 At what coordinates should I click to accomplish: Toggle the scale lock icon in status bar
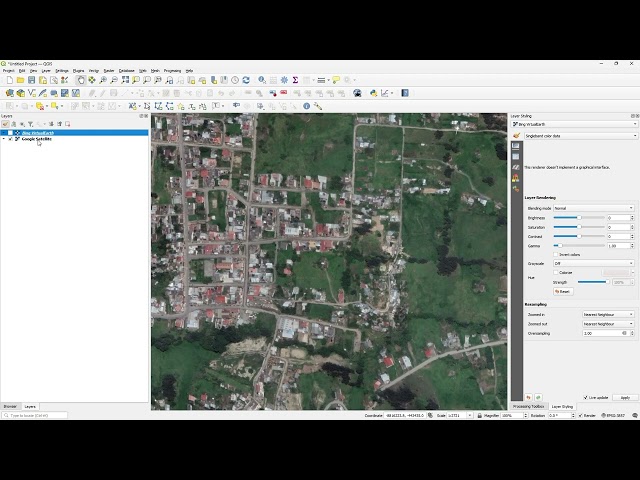click(480, 416)
